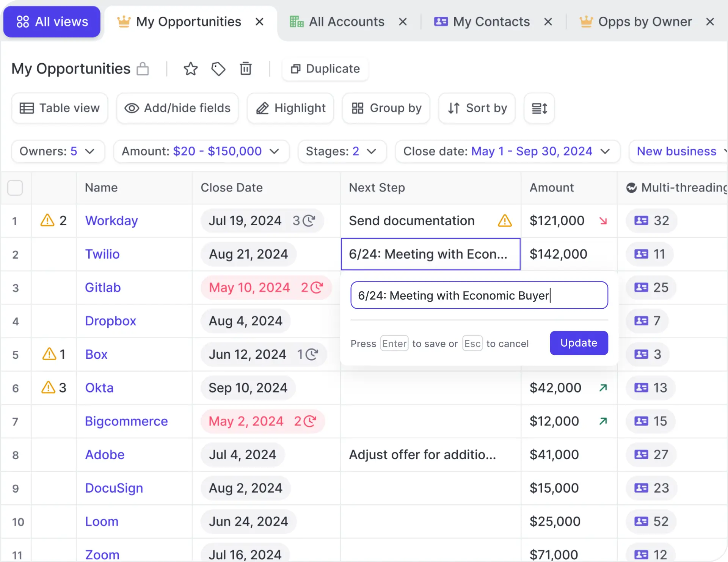Click inside the Meeting with Economic Buyer text field
Image resolution: width=728 pixels, height=562 pixels.
[x=479, y=295]
